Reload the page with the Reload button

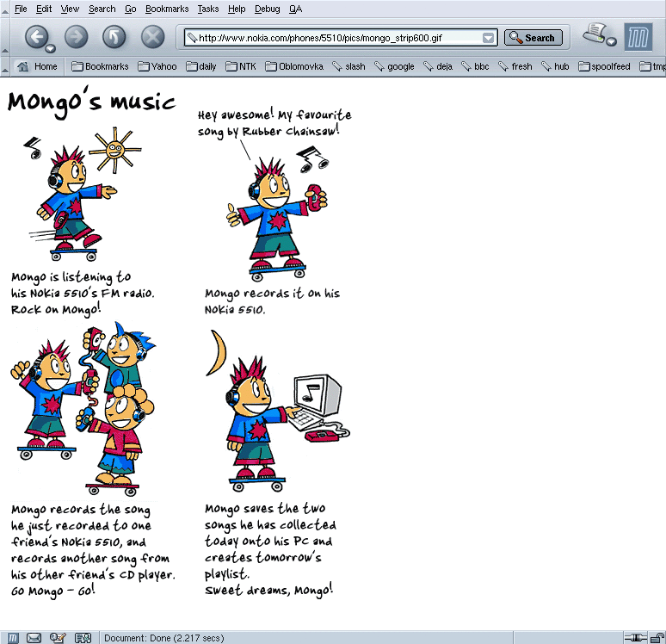click(114, 36)
